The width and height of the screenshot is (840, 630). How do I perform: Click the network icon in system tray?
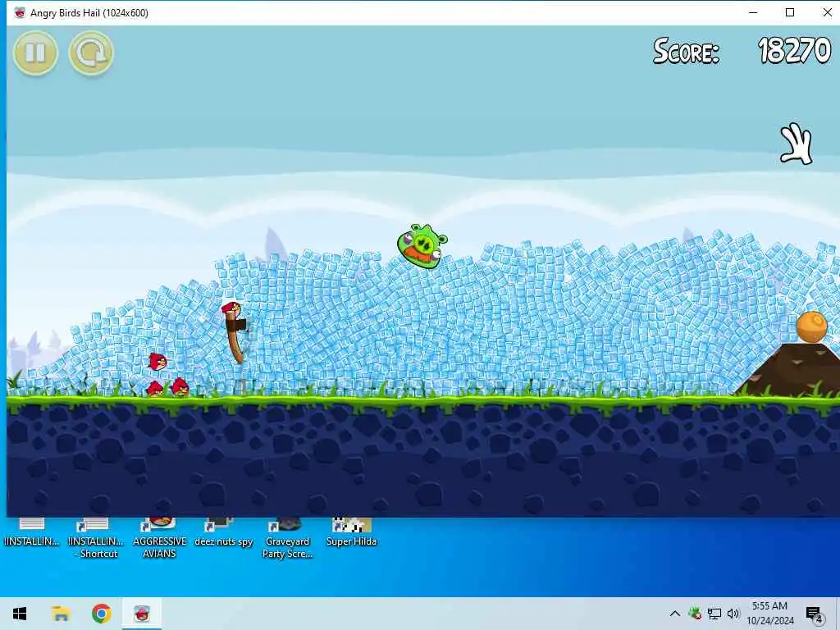point(714,614)
